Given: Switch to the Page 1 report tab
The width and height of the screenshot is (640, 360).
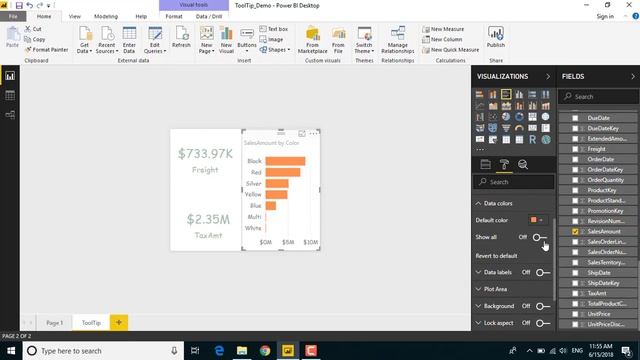Looking at the screenshot, I should point(54,322).
